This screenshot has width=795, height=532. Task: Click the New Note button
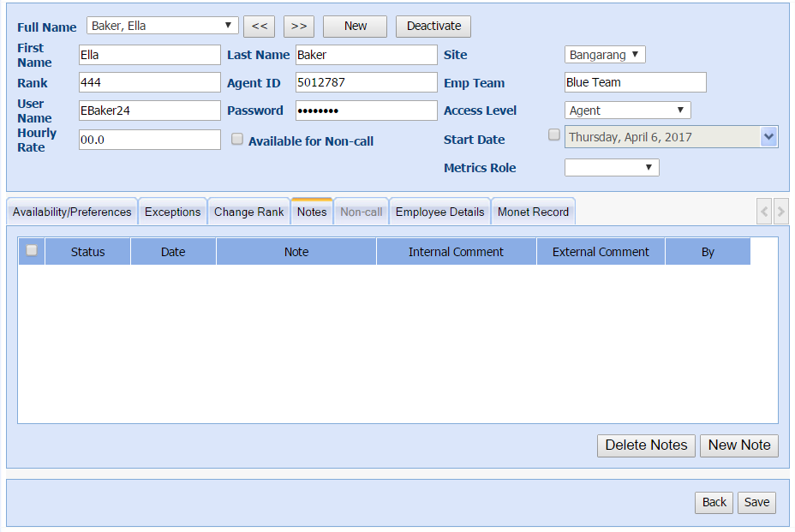738,445
